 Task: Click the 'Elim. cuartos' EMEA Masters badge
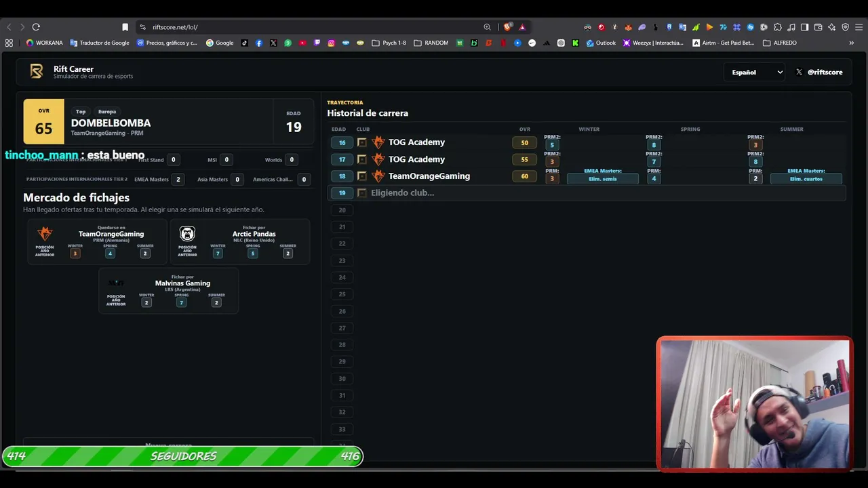coord(806,179)
